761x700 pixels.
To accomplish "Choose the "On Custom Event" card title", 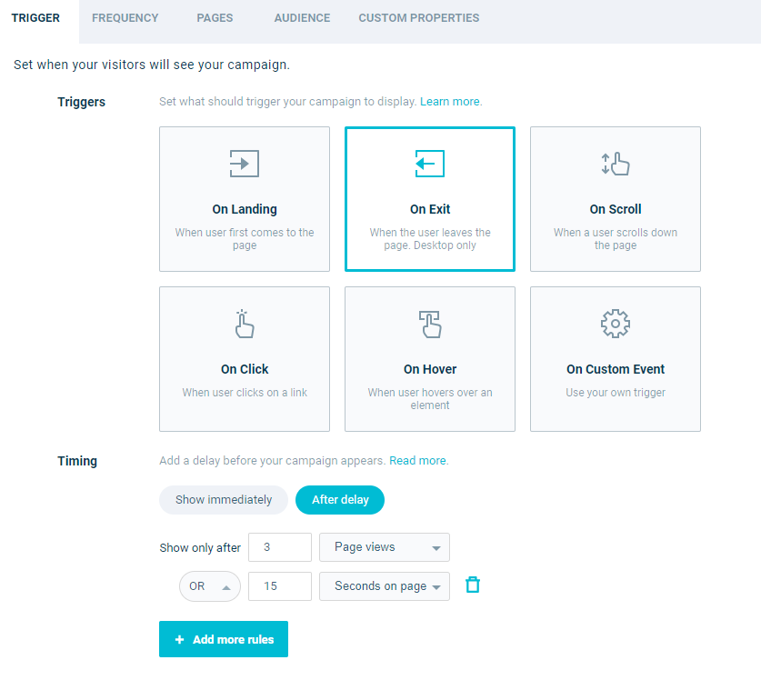I will [616, 369].
